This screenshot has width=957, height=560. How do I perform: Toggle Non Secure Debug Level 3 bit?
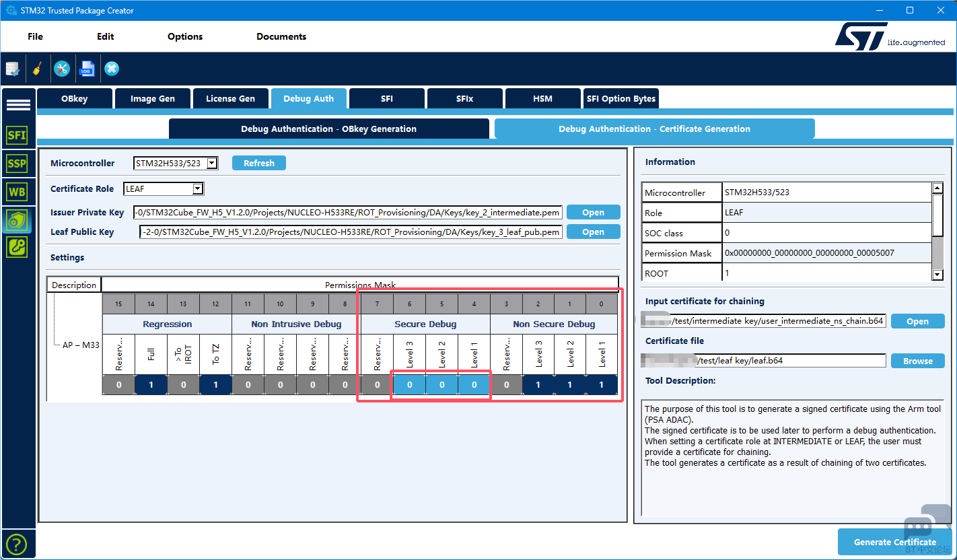pyautogui.click(x=538, y=385)
